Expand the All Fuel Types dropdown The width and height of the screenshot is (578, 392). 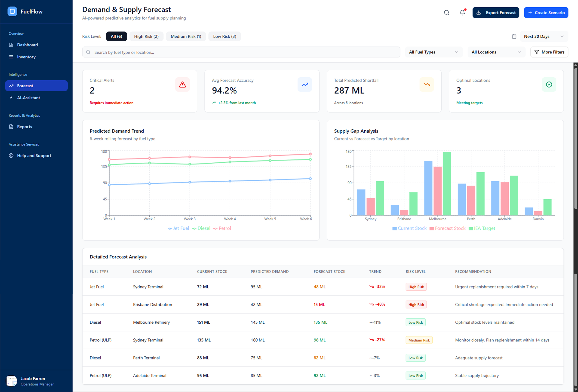[433, 52]
